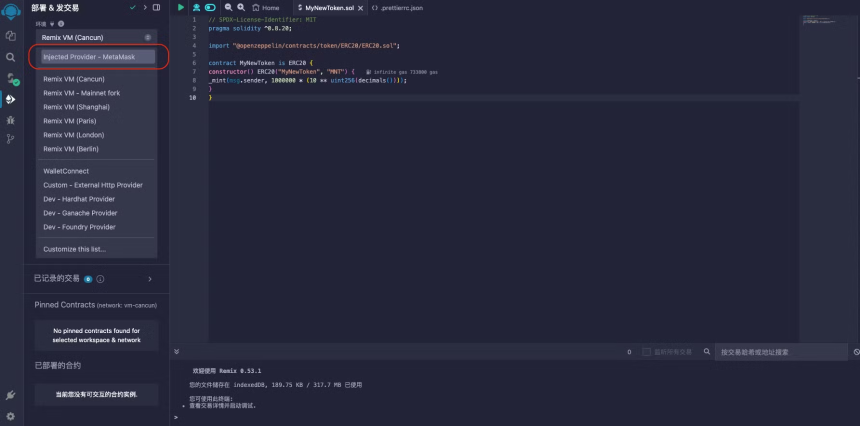Click the Remix logo icon
The image size is (860, 426).
(10, 12)
